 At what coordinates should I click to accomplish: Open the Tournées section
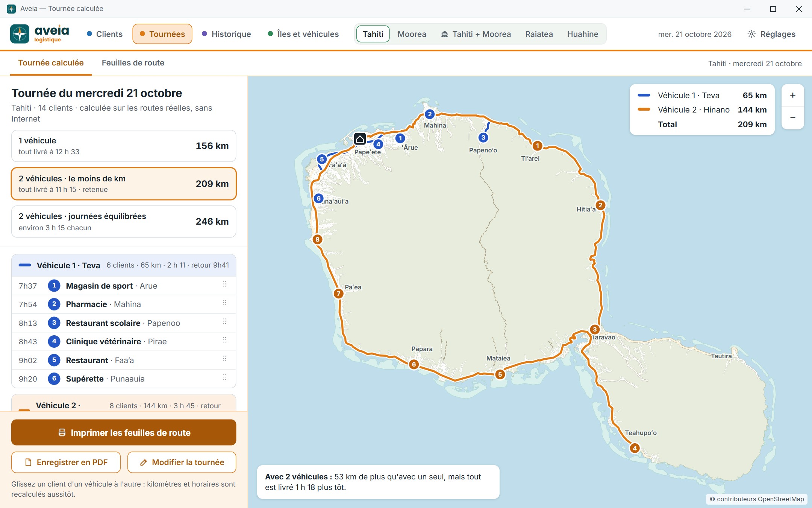click(x=162, y=34)
